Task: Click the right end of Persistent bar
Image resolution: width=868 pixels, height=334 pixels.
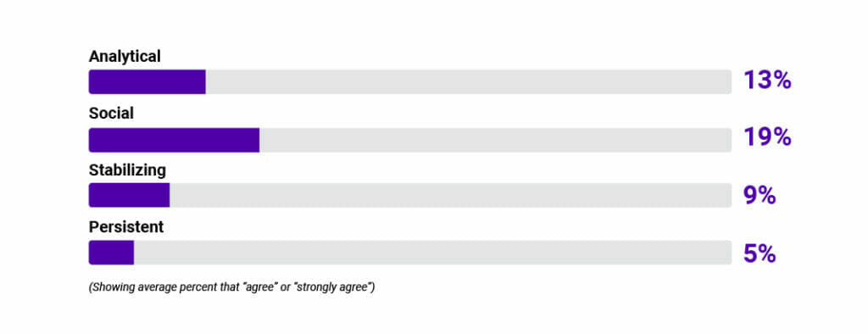Action: pyautogui.click(x=728, y=253)
